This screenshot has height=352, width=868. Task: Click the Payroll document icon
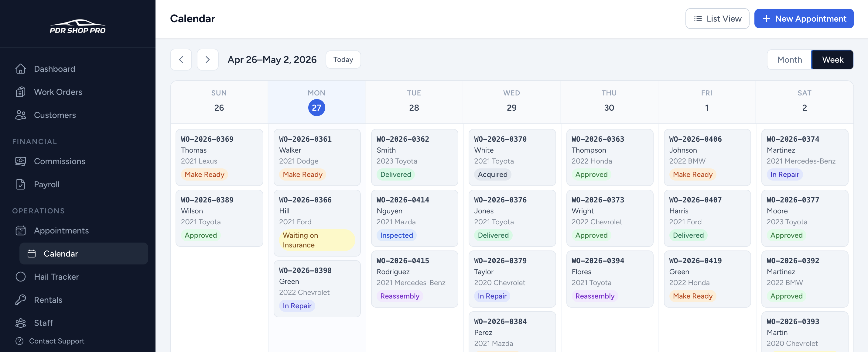[21, 185]
